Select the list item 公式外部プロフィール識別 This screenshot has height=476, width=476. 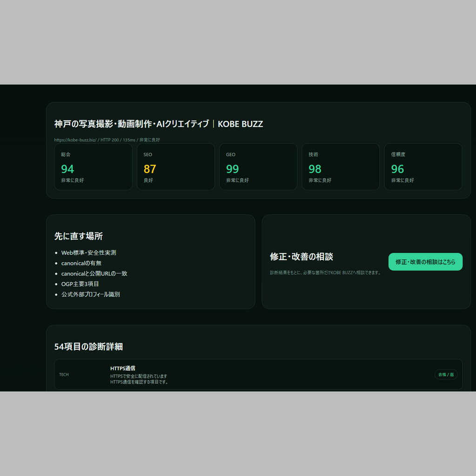91,294
